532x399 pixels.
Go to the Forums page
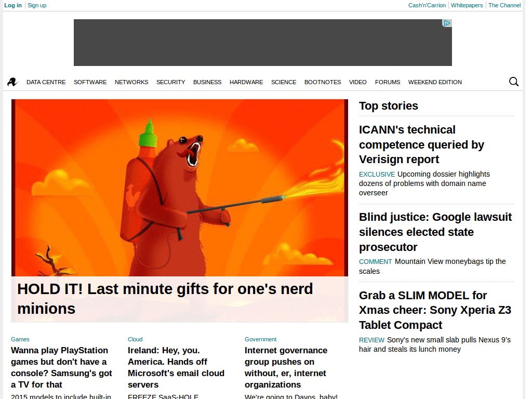(x=388, y=82)
